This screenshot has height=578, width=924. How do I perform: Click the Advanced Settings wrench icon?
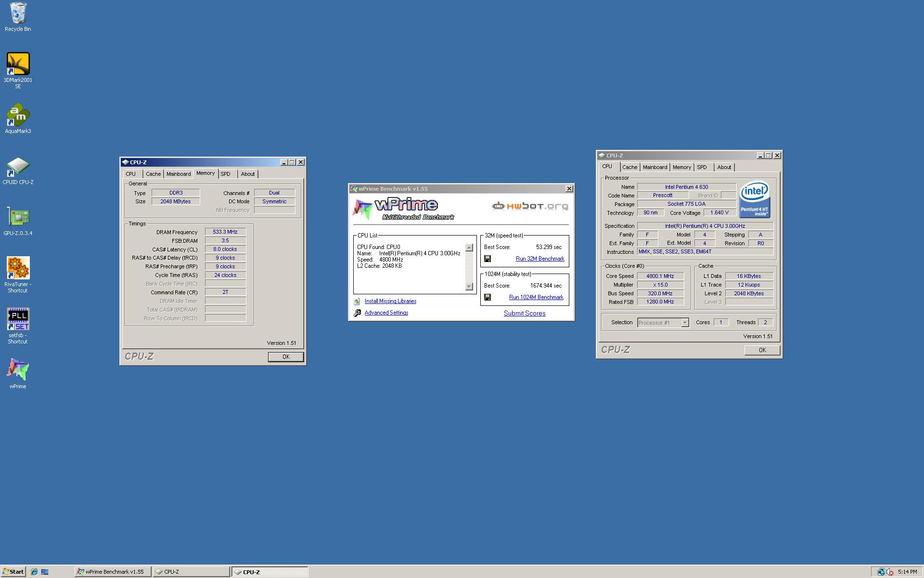(x=357, y=313)
